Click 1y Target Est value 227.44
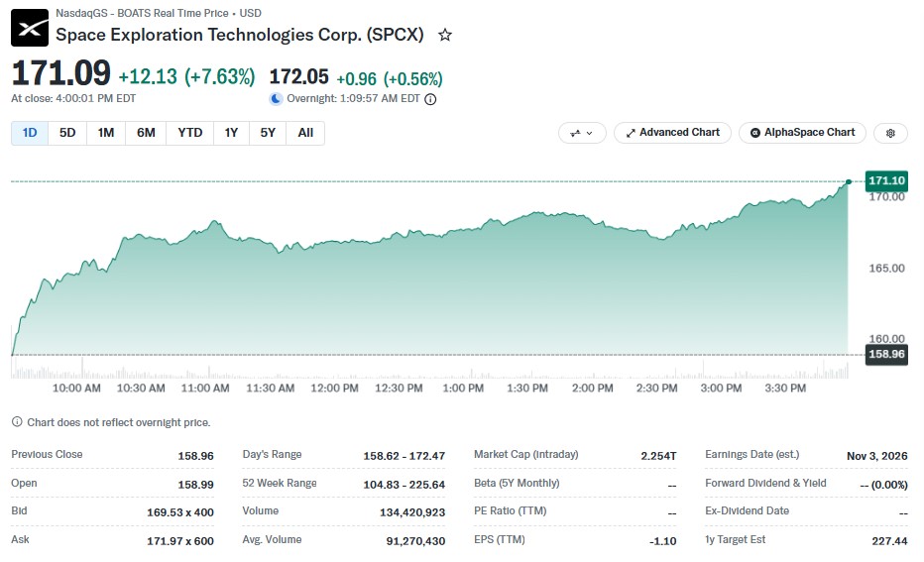Image resolution: width=924 pixels, height=562 pixels. tap(890, 541)
